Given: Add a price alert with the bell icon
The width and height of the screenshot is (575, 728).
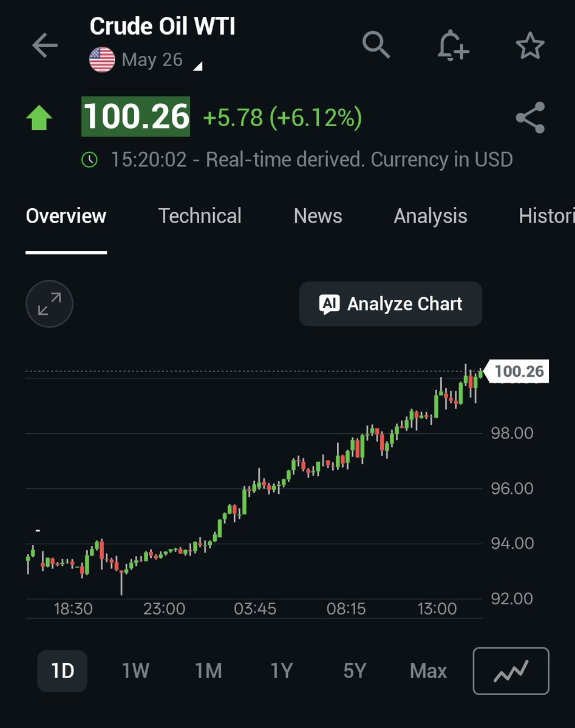Looking at the screenshot, I should point(453,45).
